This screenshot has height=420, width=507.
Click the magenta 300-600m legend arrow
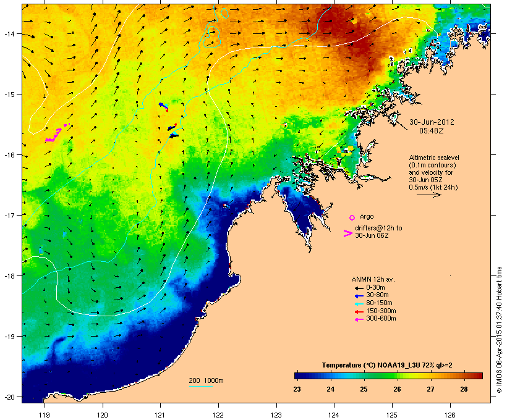[359, 319]
